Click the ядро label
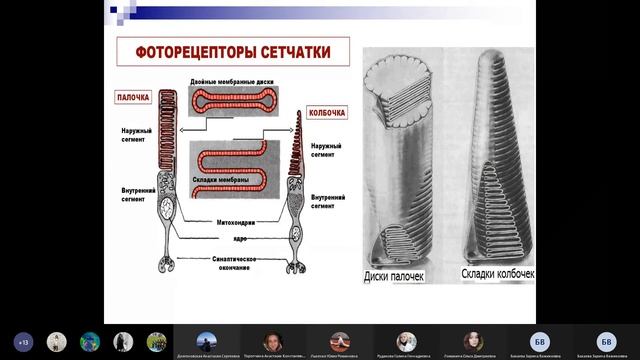The height and width of the screenshot is (360, 640). [240, 238]
